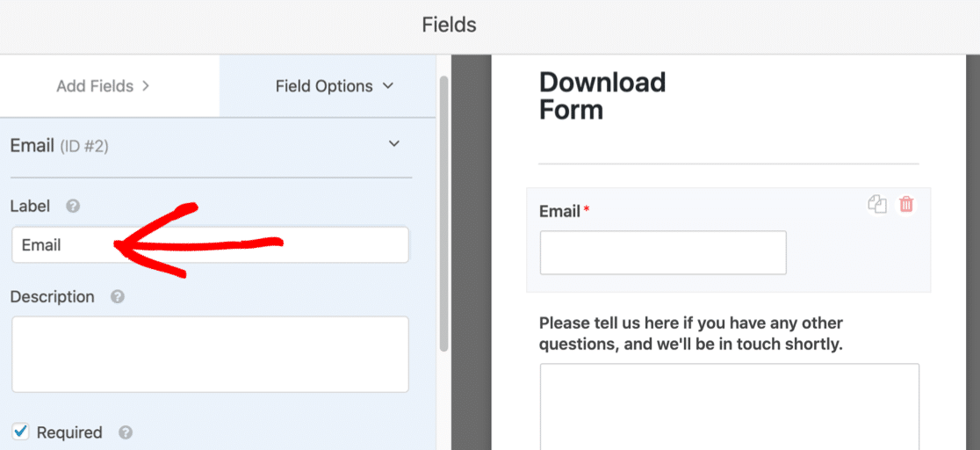
Task: Toggle the Required checkbox
Action: 20,432
